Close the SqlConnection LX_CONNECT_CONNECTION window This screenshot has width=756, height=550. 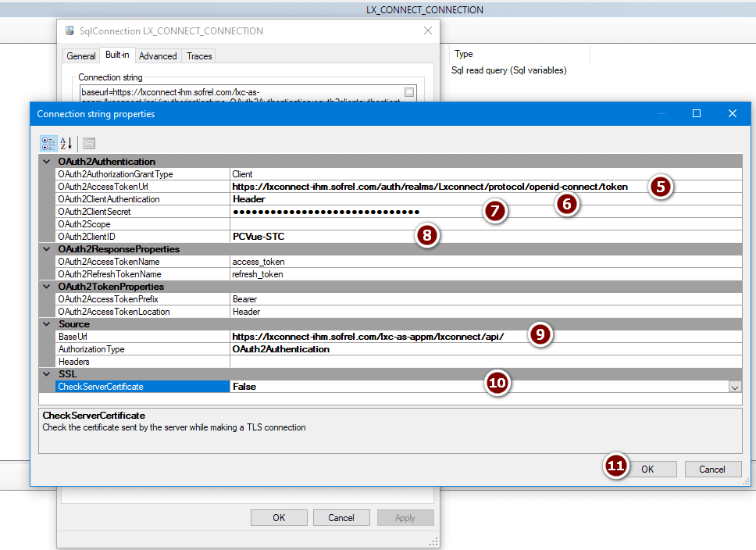[427, 31]
